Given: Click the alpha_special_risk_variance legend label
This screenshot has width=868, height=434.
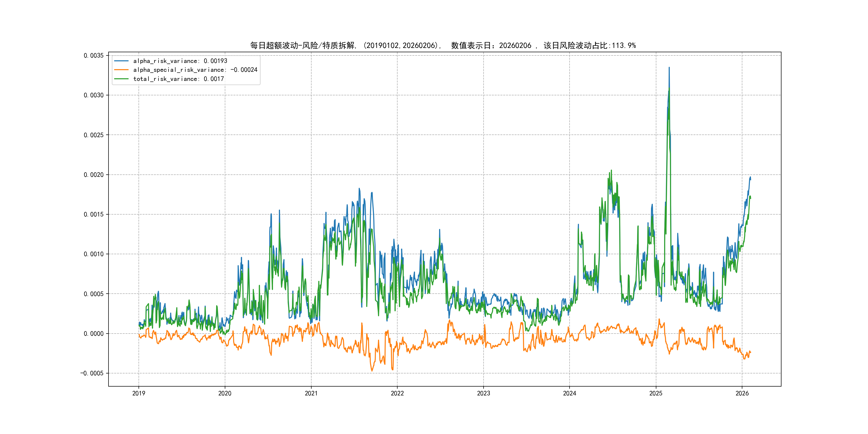Looking at the screenshot, I should pyautogui.click(x=195, y=70).
